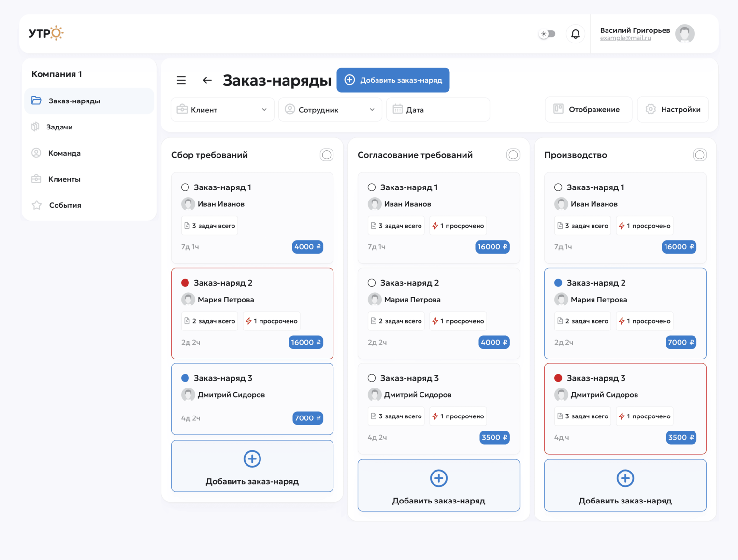Click Клиент dropdown chevron arrow
The image size is (738, 560).
tap(264, 110)
